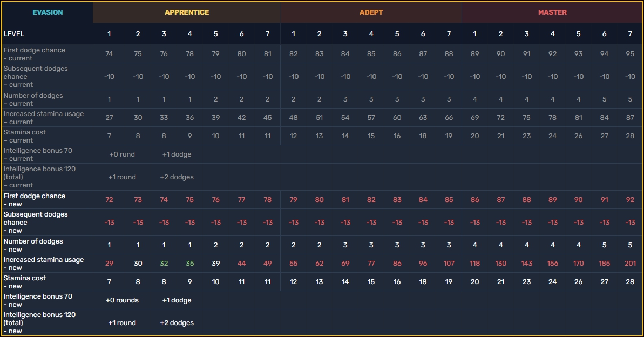Click the LEVEL row label

point(14,33)
